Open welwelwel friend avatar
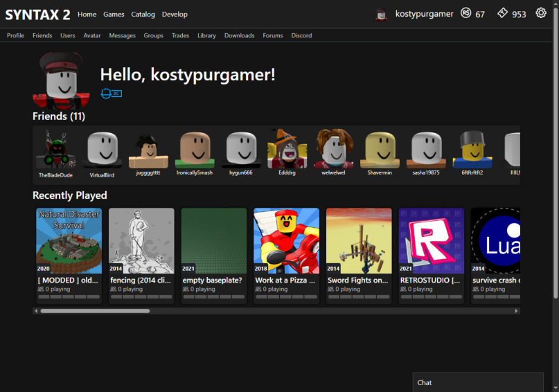Image resolution: width=559 pixels, height=392 pixels. pyautogui.click(x=334, y=150)
